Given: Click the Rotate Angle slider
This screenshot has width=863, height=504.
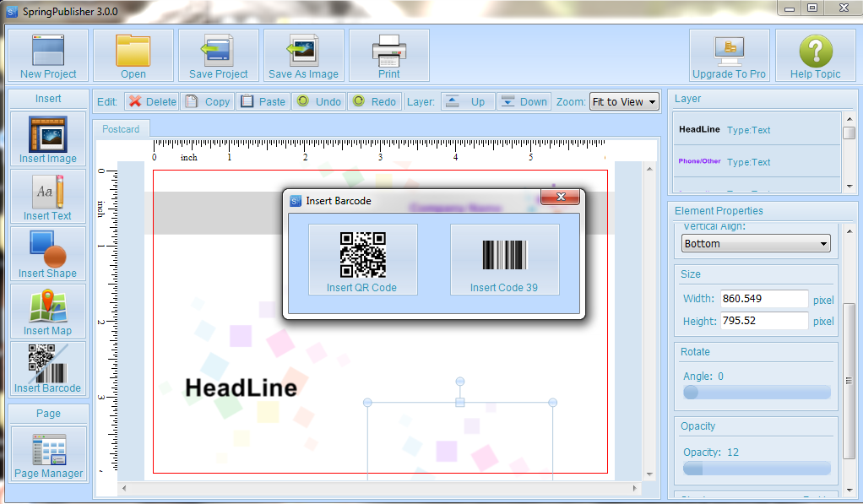Looking at the screenshot, I should point(757,393).
